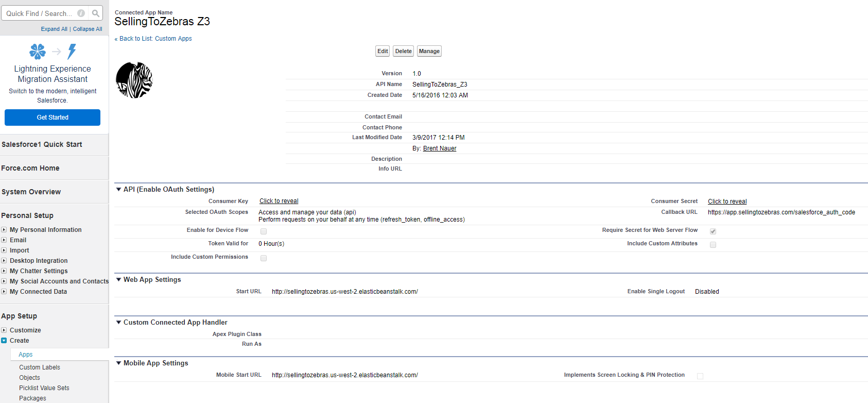Open Custom Labels
868x403 pixels.
[40, 367]
